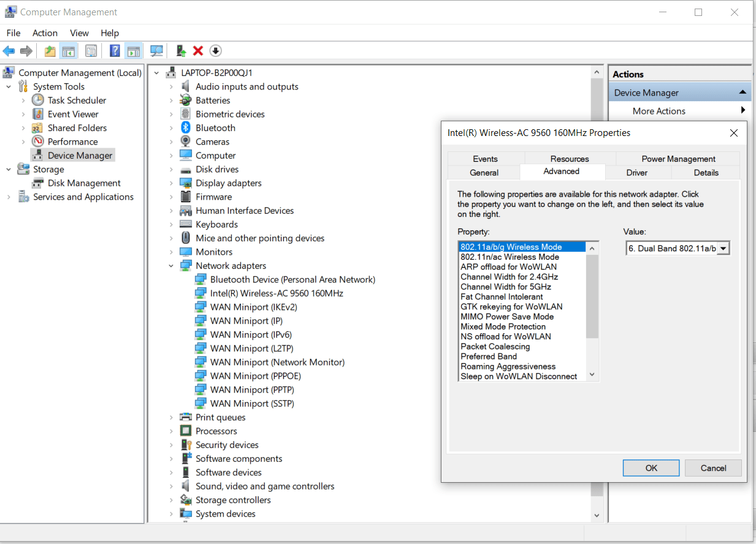Click the Up one level folder icon
The height and width of the screenshot is (544, 756).
pyautogui.click(x=50, y=51)
